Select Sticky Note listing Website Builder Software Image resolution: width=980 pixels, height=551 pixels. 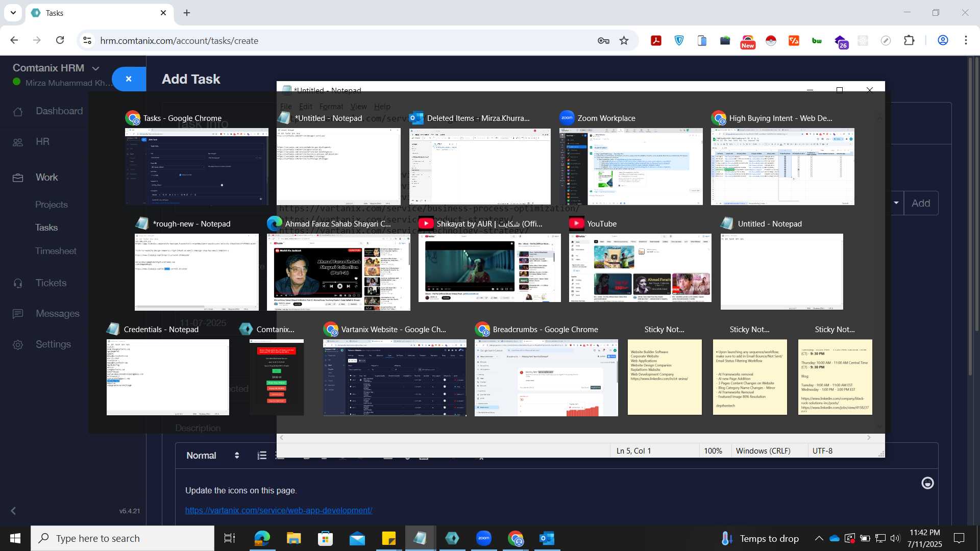click(665, 377)
